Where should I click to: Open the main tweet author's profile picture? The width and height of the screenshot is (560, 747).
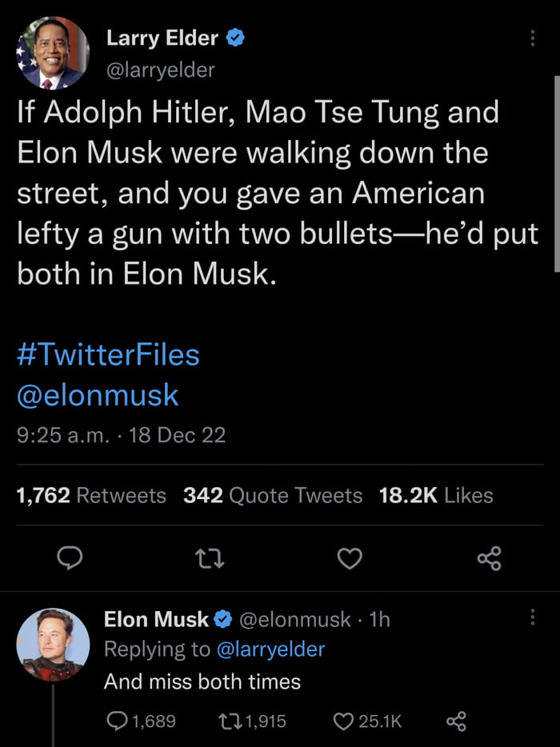(53, 53)
